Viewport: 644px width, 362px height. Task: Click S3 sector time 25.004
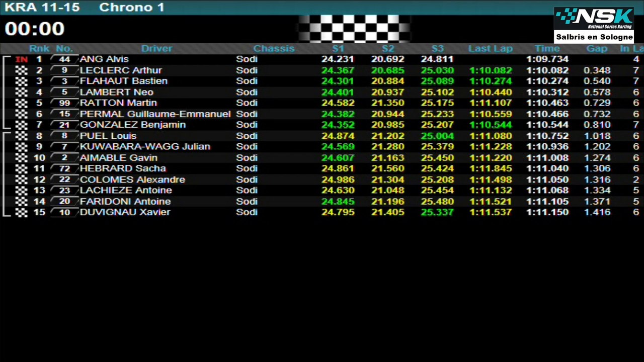pos(437,136)
